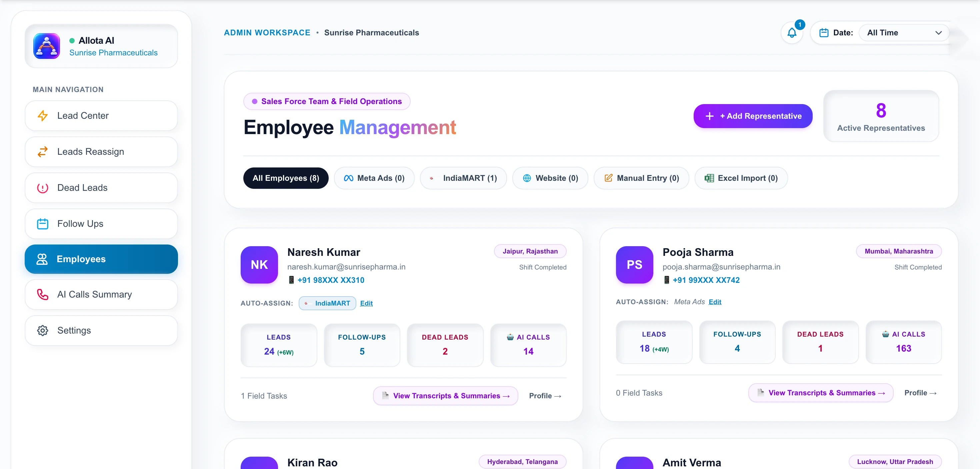Screen dimensions: 980x469
Task: Filter by IndiaMART (1) tab
Action: [x=463, y=178]
